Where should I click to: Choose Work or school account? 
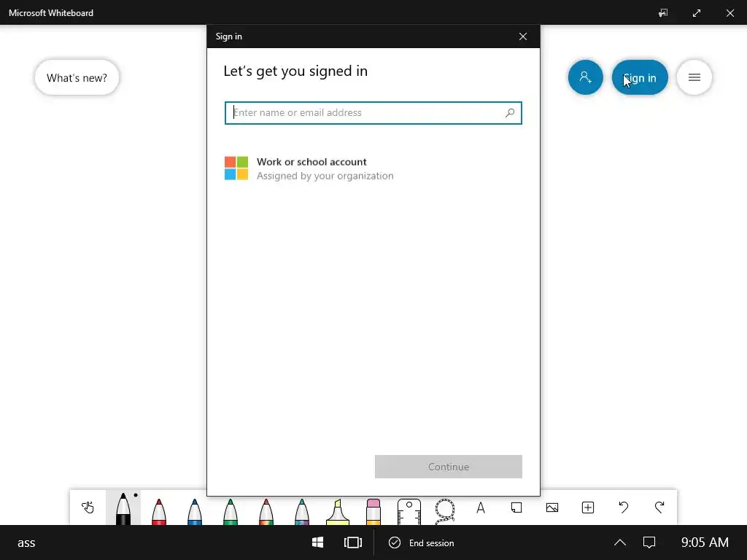tap(373, 168)
